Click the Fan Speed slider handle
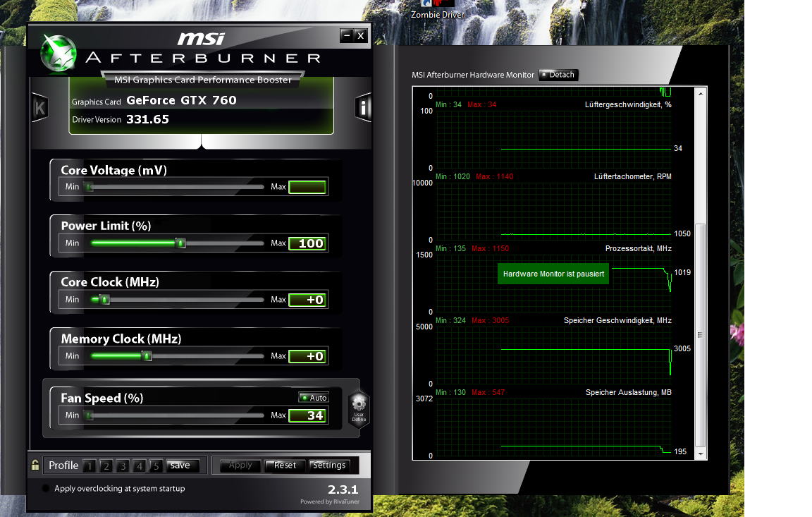The image size is (812, 517). (x=90, y=415)
